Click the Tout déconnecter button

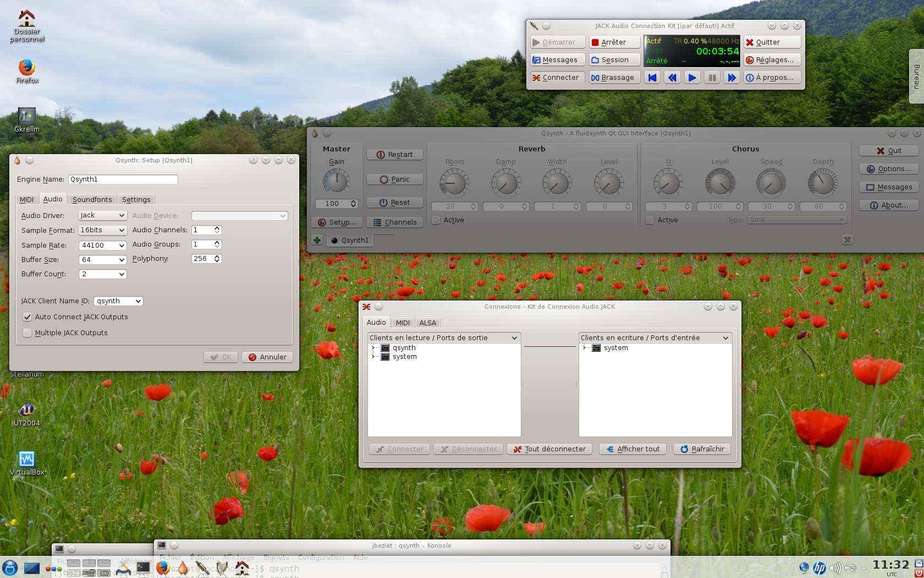[549, 449]
